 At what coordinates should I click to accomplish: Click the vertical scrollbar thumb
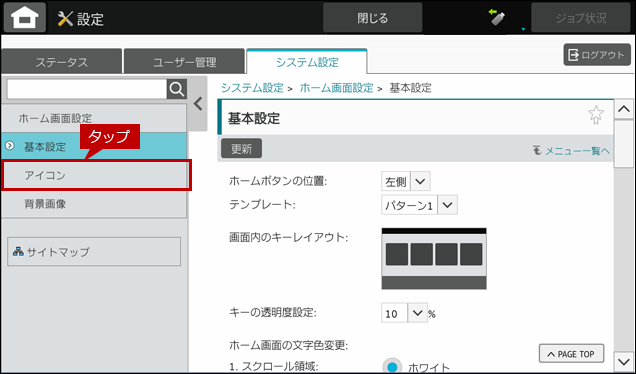pos(624,144)
